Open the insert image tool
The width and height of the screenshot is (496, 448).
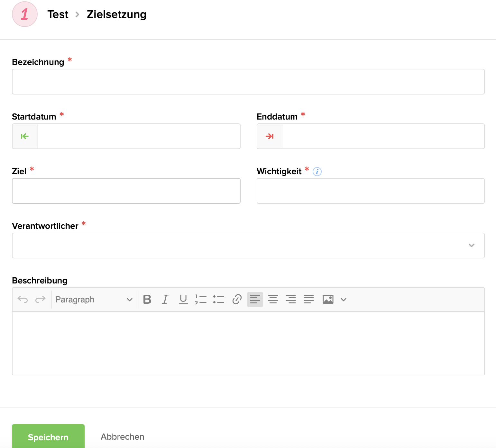click(x=327, y=299)
